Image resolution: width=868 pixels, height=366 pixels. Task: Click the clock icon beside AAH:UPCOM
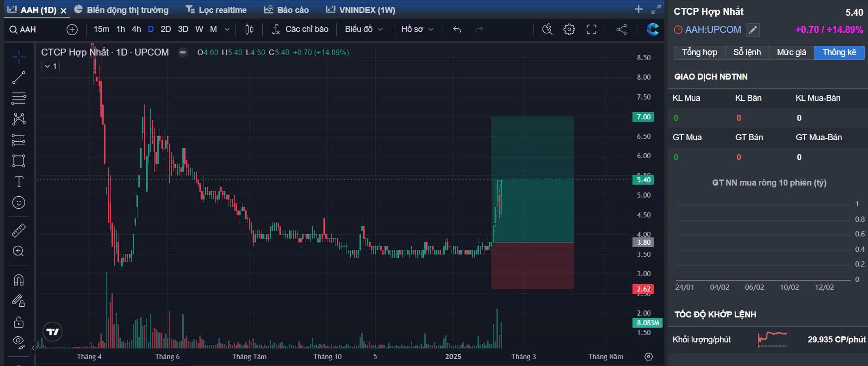pos(678,30)
